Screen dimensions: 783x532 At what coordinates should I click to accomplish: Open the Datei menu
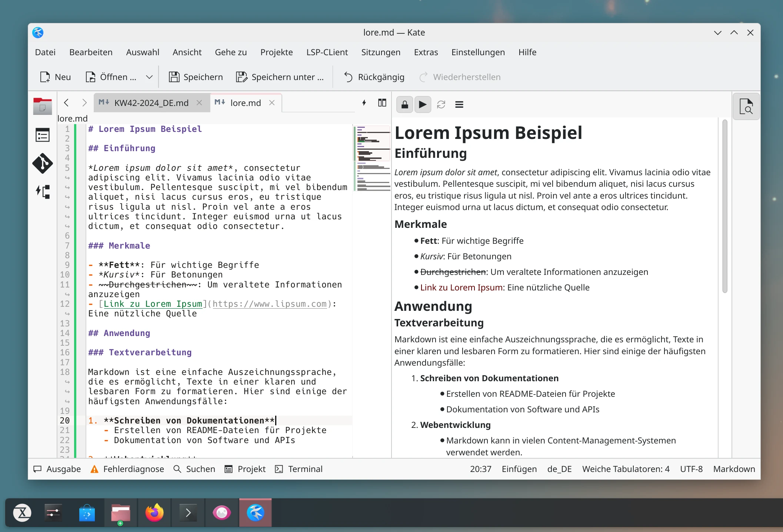[45, 52]
